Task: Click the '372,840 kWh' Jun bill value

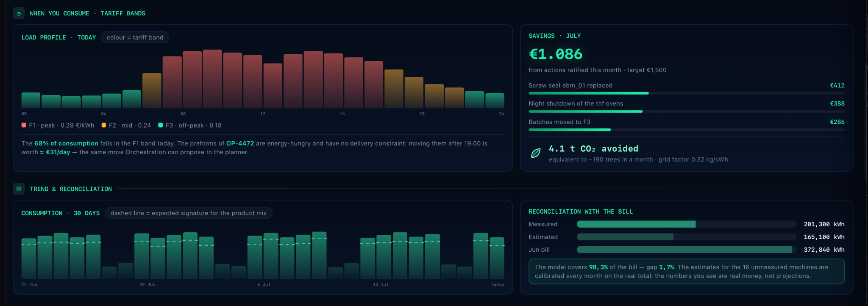Action: 824,250
